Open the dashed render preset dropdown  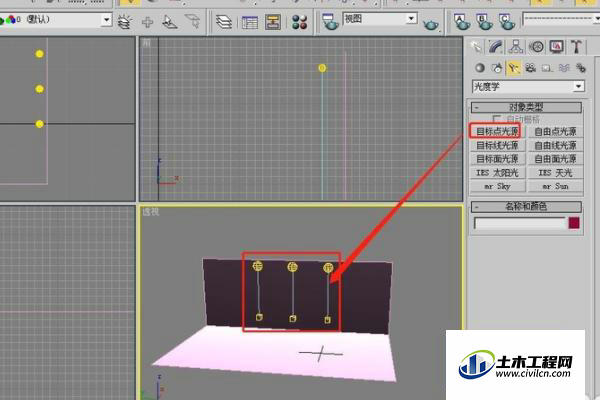coord(561,19)
